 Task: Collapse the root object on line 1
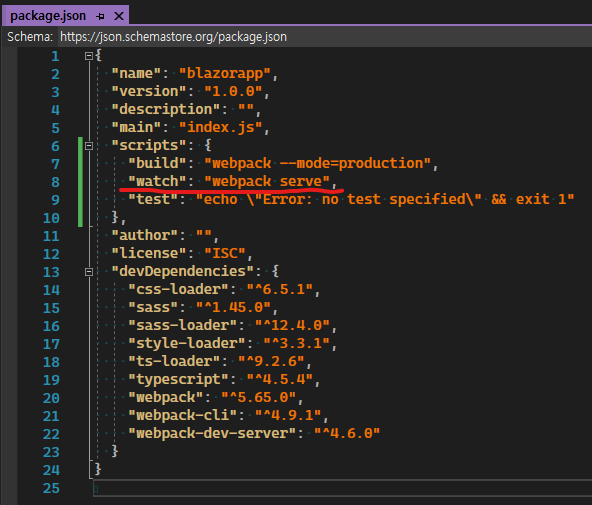click(89, 56)
